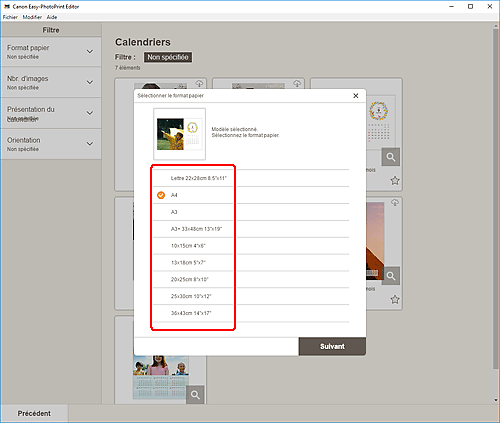This screenshot has width=500, height=423.
Task: Select 36x43cm 14"x17" paper size
Action: pos(251,313)
